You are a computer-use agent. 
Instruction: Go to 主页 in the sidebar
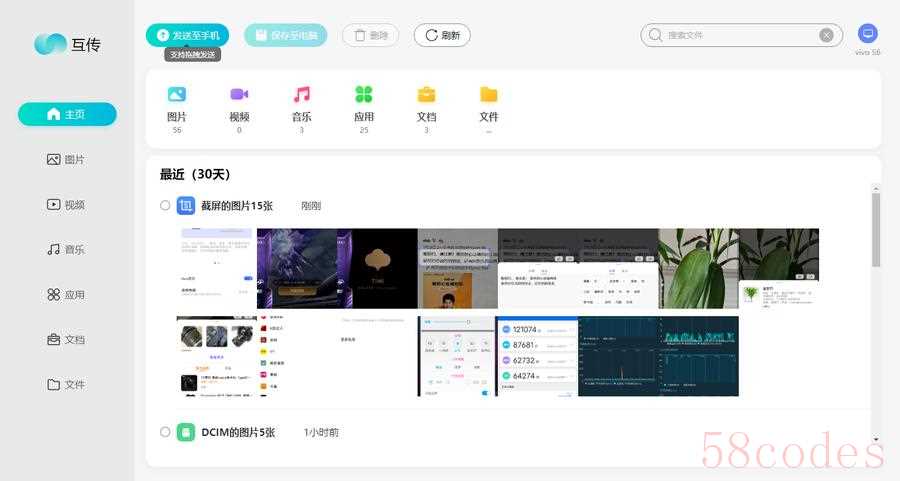[x=67, y=114]
